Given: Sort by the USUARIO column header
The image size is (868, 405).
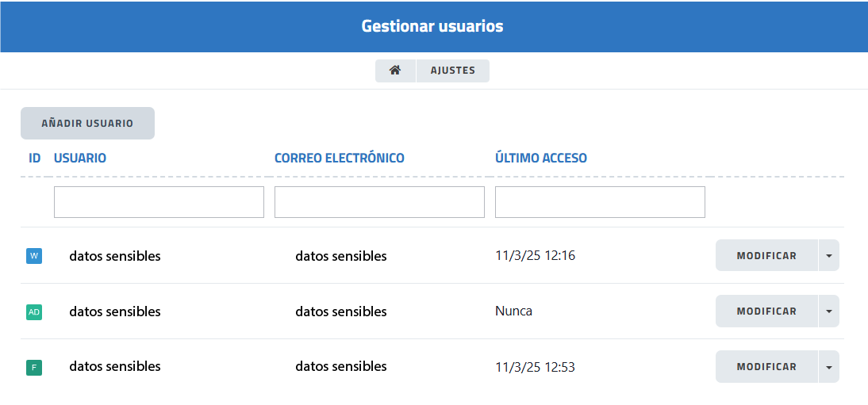Looking at the screenshot, I should (80, 159).
